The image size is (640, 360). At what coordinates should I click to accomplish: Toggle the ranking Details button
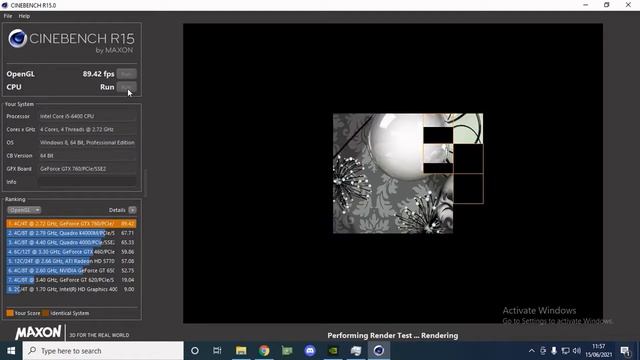tap(132, 210)
